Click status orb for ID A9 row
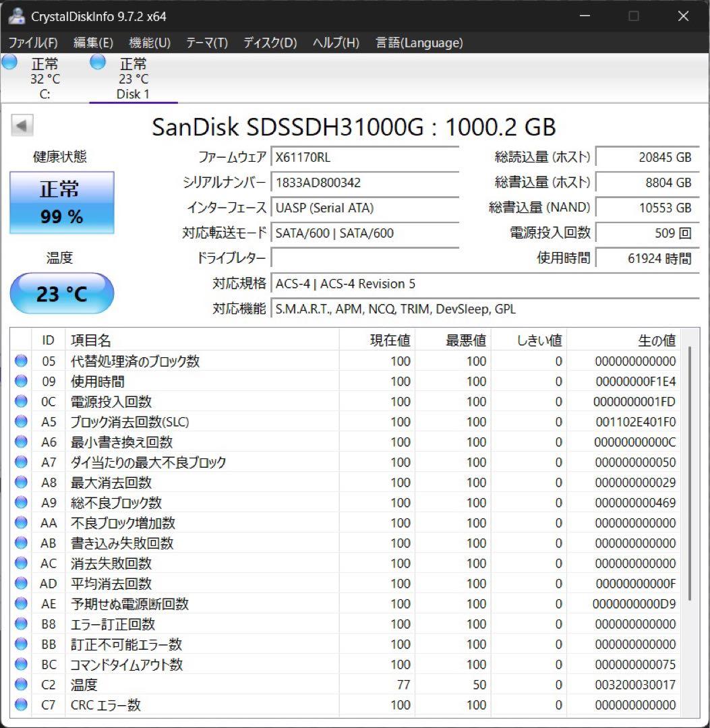 21,502
